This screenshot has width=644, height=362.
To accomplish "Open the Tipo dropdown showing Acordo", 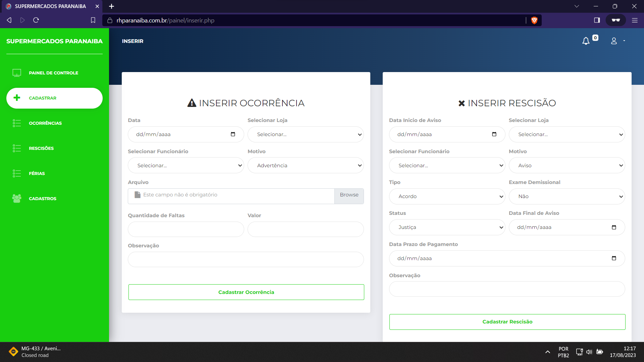I will click(x=447, y=196).
